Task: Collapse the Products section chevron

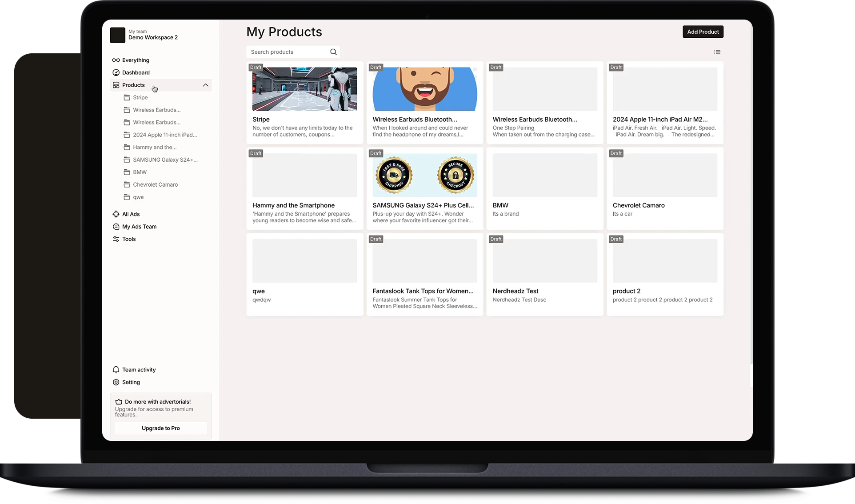Action: (205, 85)
